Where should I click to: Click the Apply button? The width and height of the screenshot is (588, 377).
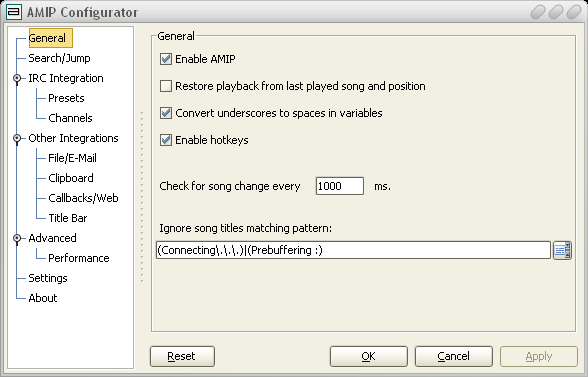coord(539,356)
